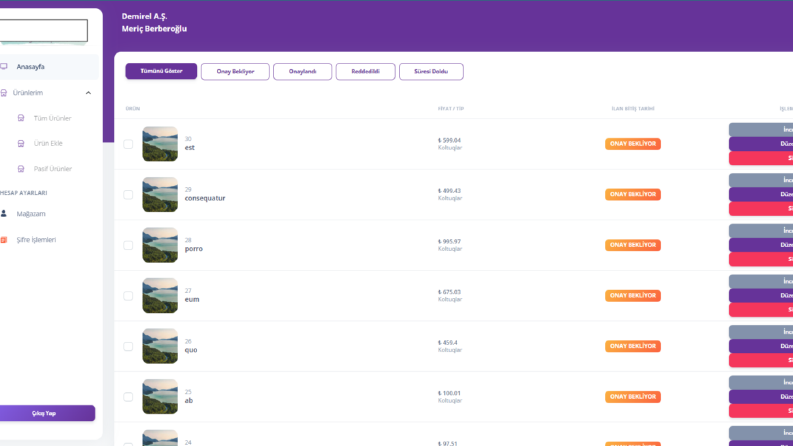Click the ONAY BEKLİYOR badge for quo
Image resolution: width=793 pixels, height=446 pixels.
point(633,346)
